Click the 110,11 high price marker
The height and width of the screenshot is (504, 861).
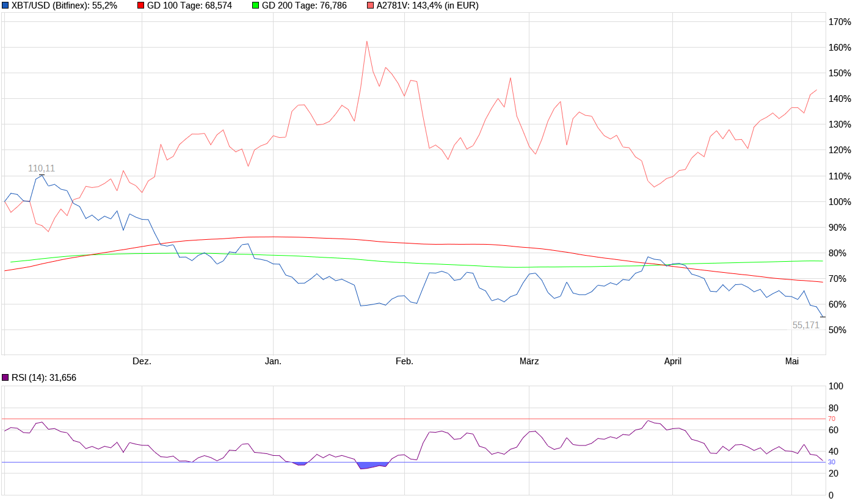pos(40,168)
